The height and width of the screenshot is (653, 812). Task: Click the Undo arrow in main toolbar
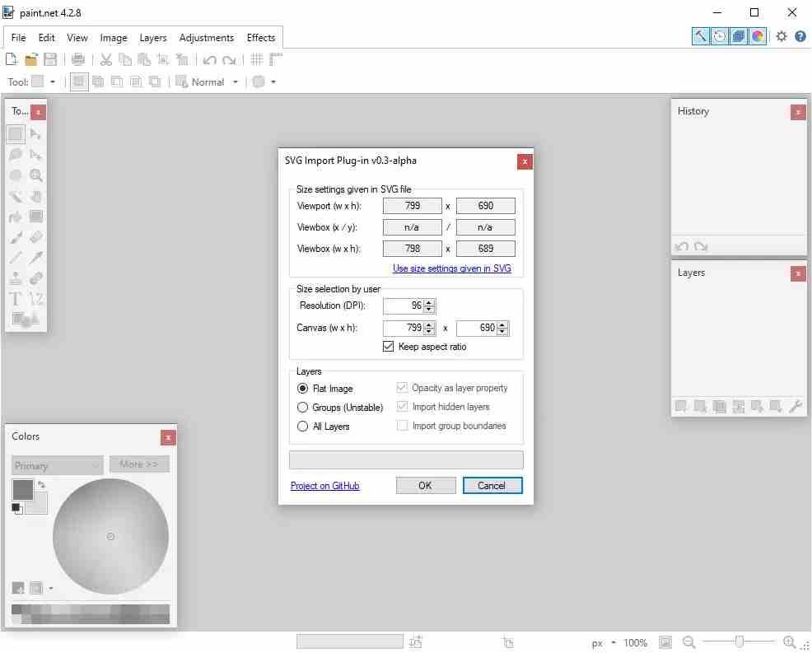(210, 60)
